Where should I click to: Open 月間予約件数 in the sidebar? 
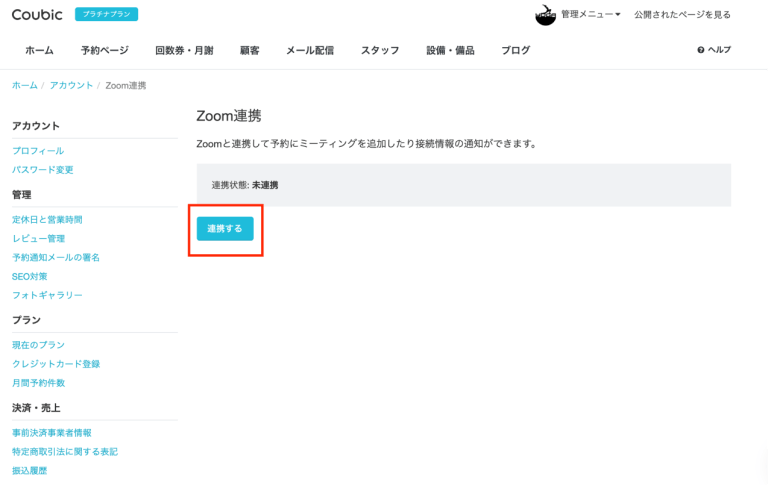(38, 383)
